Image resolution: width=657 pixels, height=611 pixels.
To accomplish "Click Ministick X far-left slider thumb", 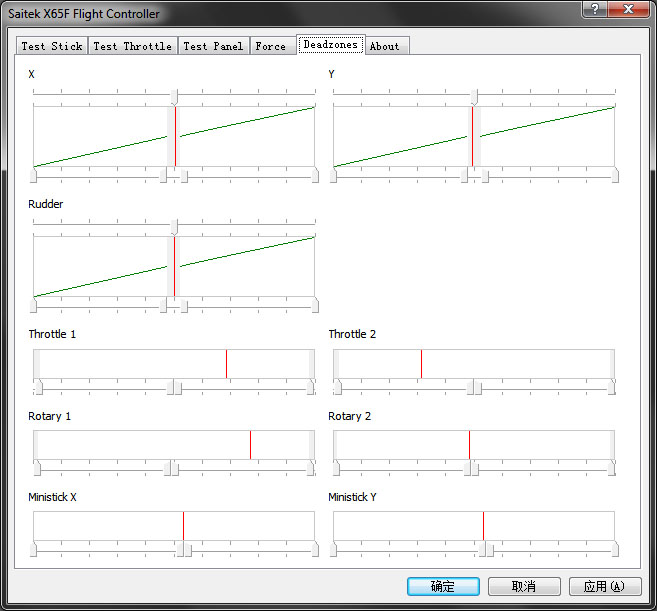I will [34, 549].
